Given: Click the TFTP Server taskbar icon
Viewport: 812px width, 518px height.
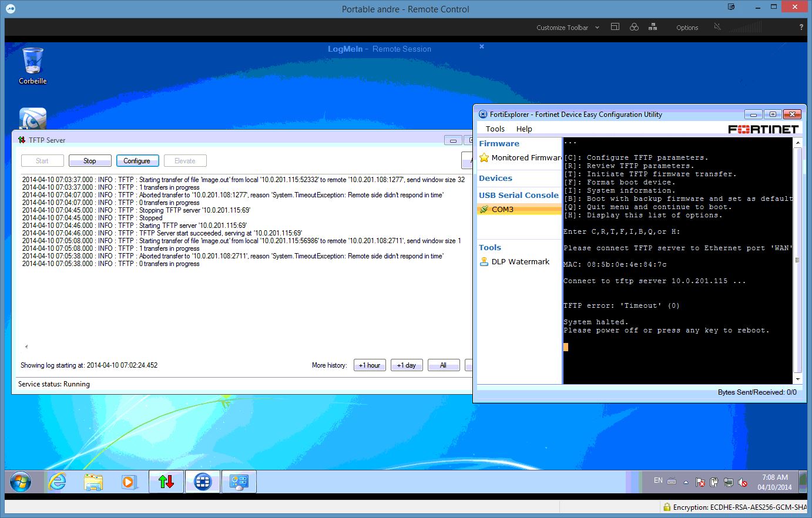Looking at the screenshot, I should [166, 482].
